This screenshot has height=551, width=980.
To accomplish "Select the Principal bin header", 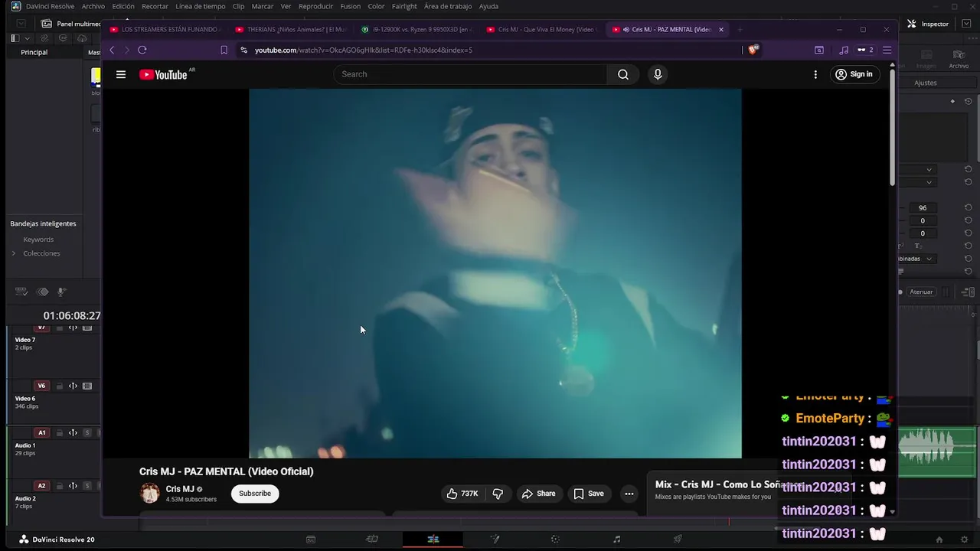I will coord(34,52).
